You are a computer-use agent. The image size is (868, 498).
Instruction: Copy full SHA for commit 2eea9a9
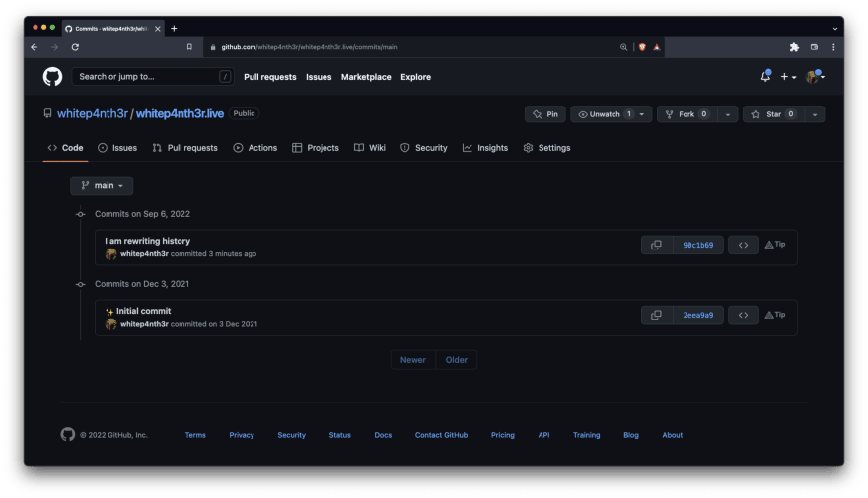657,315
